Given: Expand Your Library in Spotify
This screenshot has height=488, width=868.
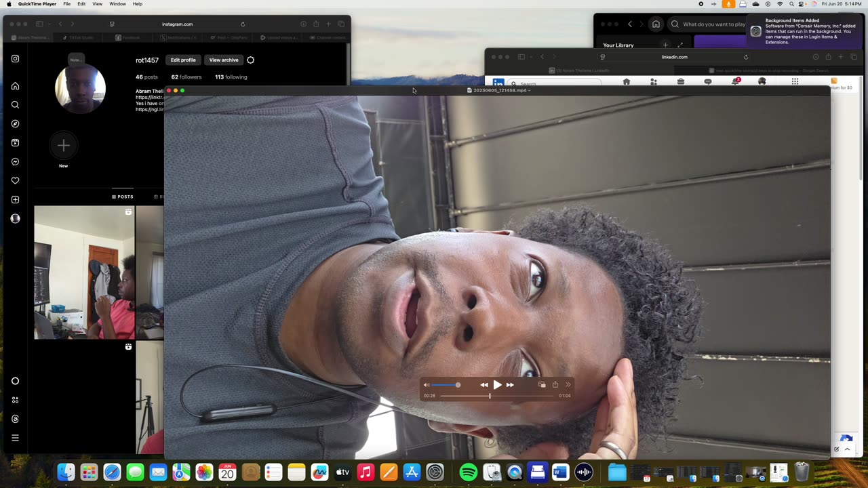Looking at the screenshot, I should click(x=680, y=45).
